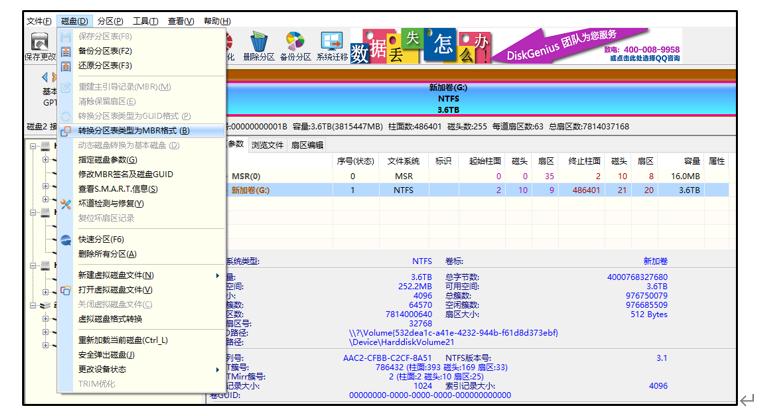Open 查看S.M.A.R.T.信息(S)
The height and width of the screenshot is (416, 764).
click(x=118, y=189)
